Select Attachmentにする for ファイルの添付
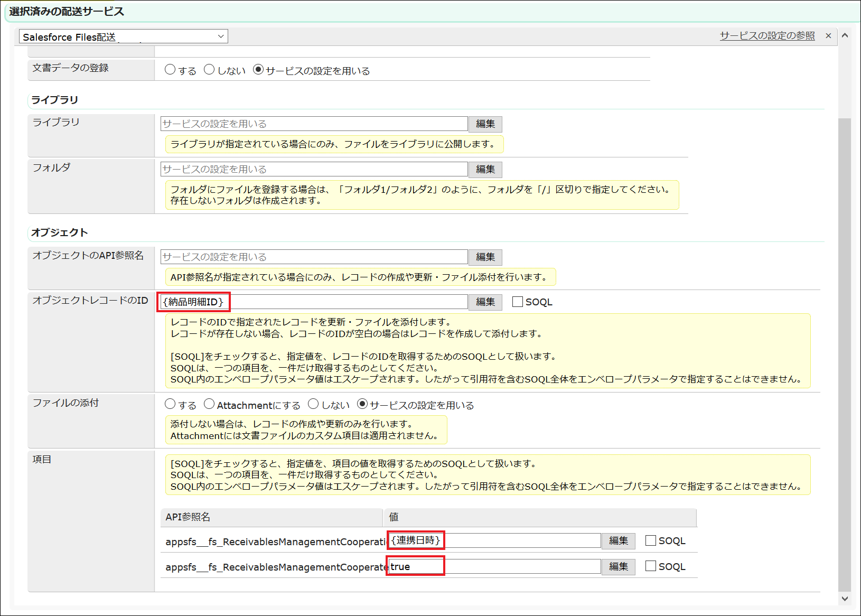The image size is (861, 616). (x=210, y=405)
